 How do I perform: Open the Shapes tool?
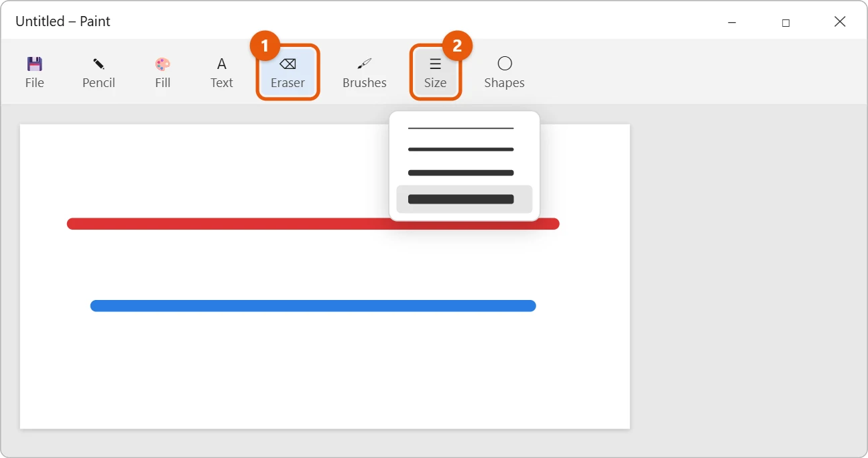tap(505, 73)
